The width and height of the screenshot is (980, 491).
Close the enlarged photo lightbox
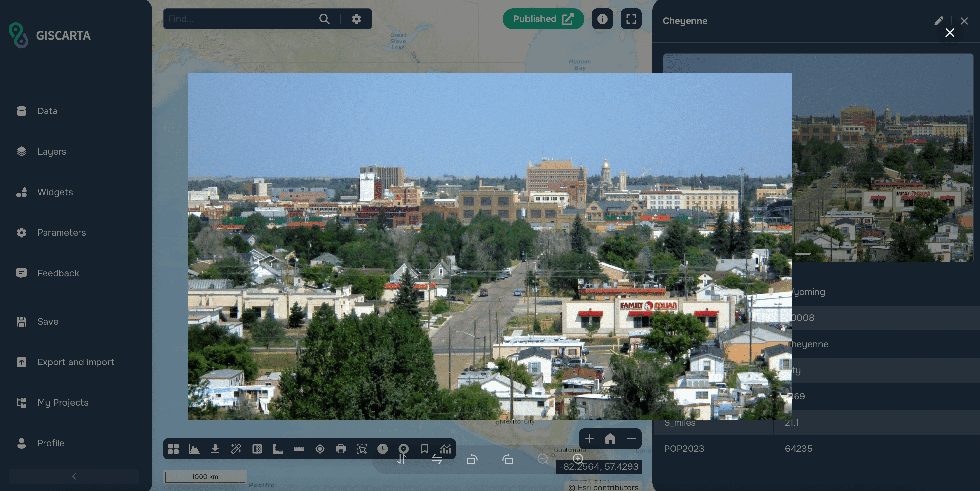point(950,33)
